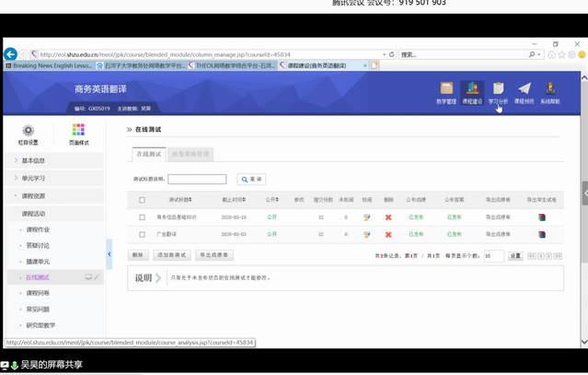The height and width of the screenshot is (375, 588).
Task: Switch to the 组卷策略管理 tab
Action: pos(190,154)
